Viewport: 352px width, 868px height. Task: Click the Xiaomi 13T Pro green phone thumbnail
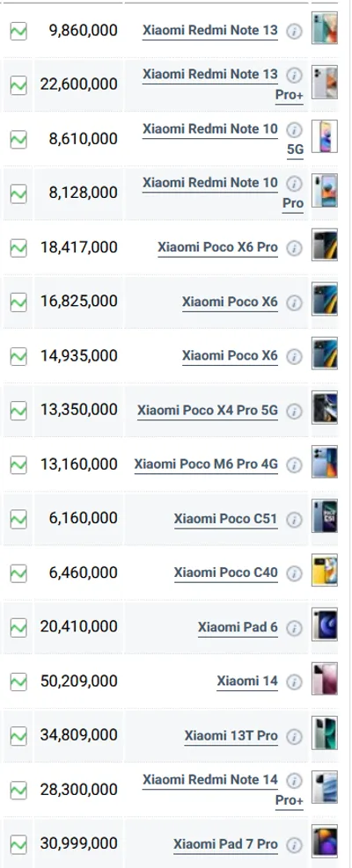click(x=325, y=733)
